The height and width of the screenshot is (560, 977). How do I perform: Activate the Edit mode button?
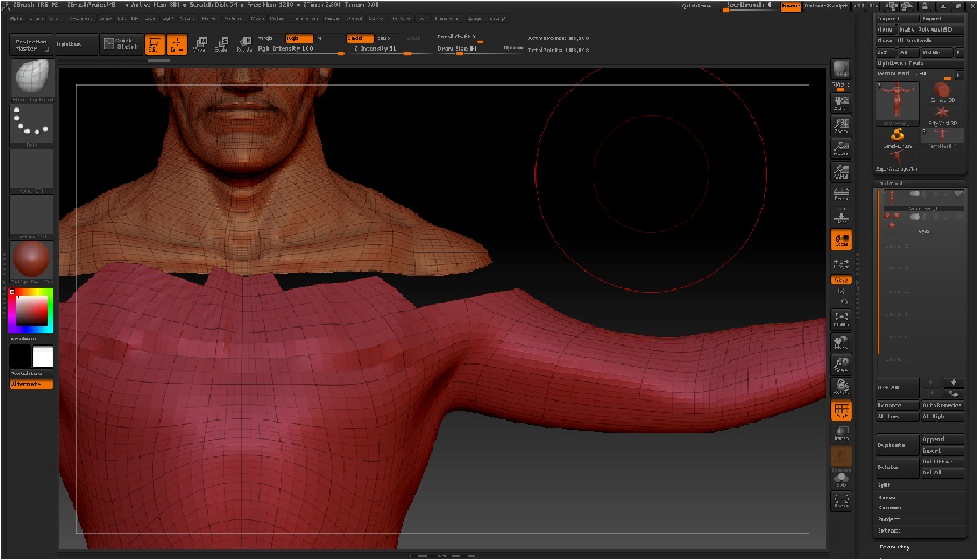point(155,44)
